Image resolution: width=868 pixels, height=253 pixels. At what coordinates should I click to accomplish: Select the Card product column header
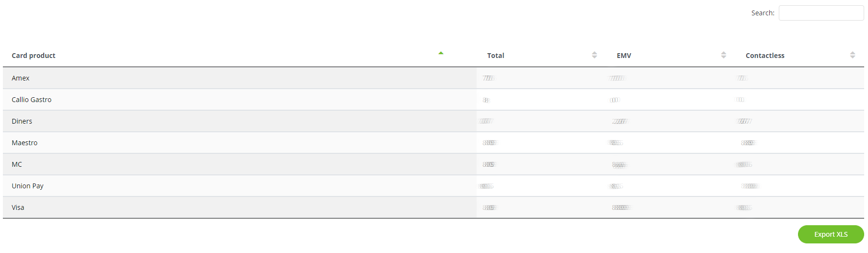click(34, 56)
